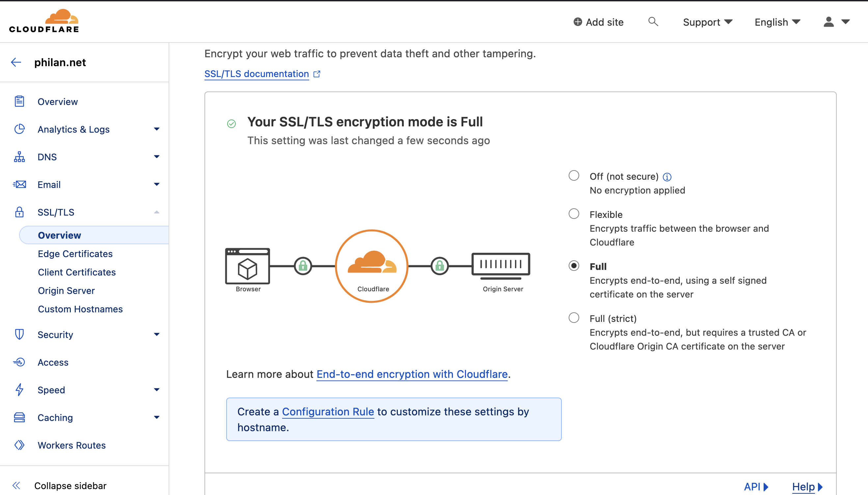Click the Access sidebar icon
The height and width of the screenshot is (495, 868).
point(19,362)
